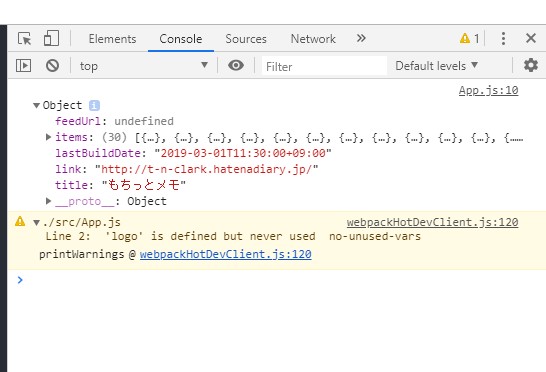Open the Default levels dropdown

click(x=436, y=65)
